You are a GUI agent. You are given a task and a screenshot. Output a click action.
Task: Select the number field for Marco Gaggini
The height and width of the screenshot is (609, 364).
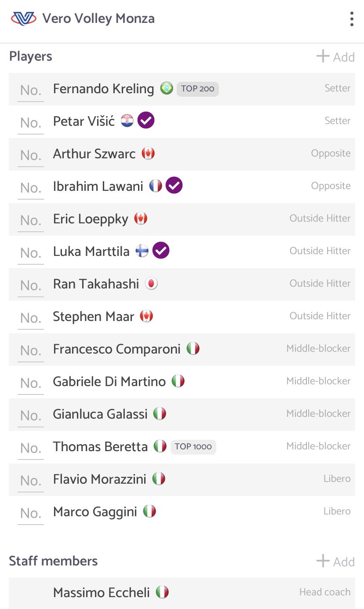click(31, 513)
